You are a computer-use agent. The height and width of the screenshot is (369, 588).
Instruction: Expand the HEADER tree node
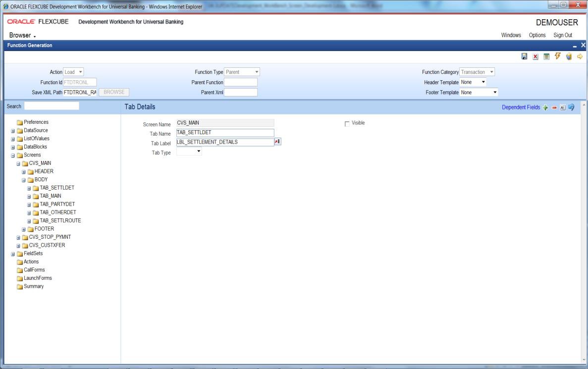(x=24, y=172)
